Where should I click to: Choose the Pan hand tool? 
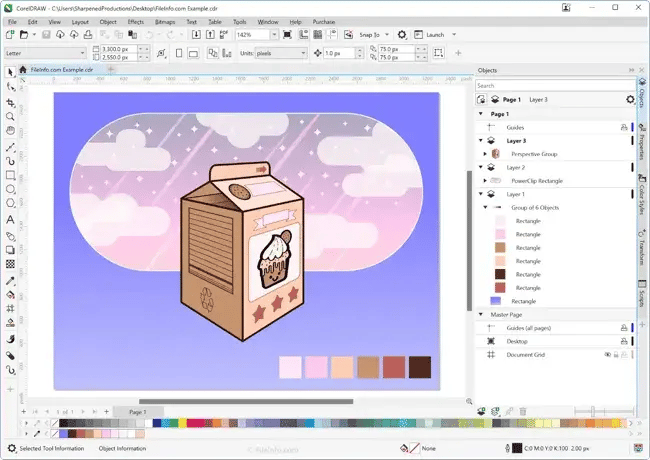(x=10, y=130)
